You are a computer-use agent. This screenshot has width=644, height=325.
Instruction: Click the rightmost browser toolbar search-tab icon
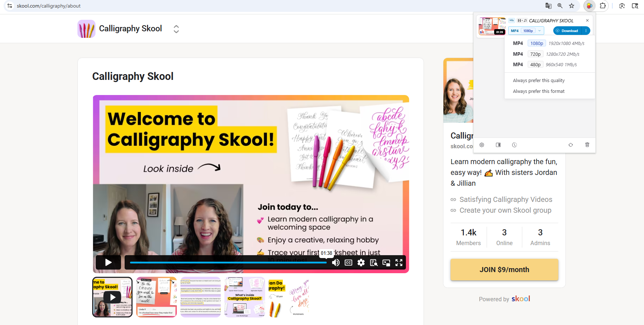(635, 6)
